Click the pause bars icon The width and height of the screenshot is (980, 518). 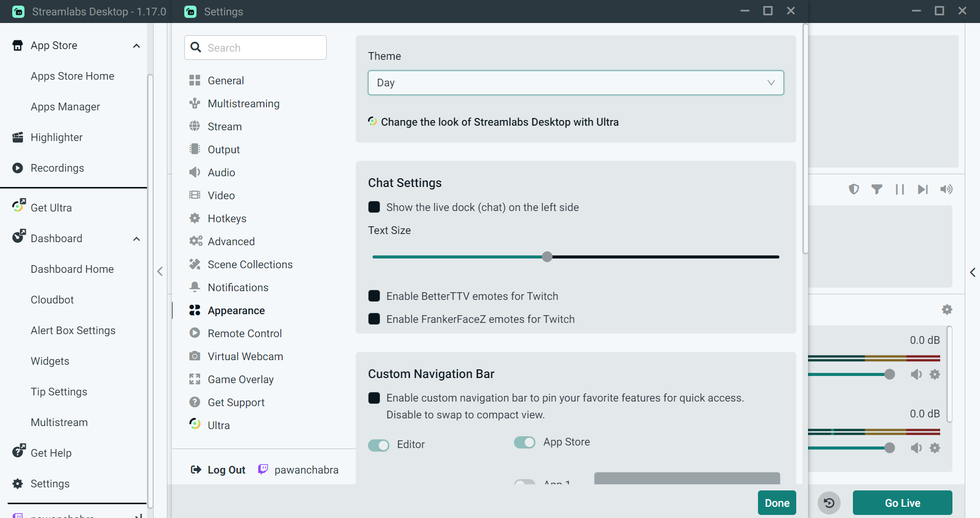tap(900, 190)
